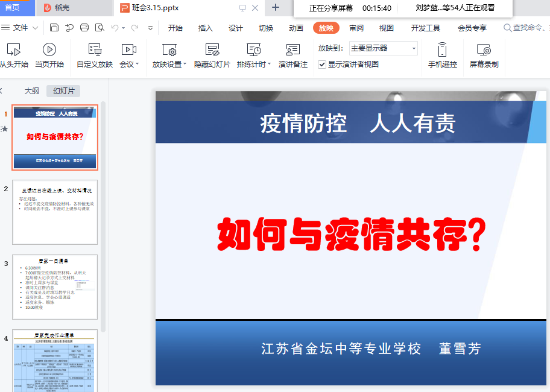
Task: Open 自定义放映 custom slideshow tool
Action: [x=95, y=52]
